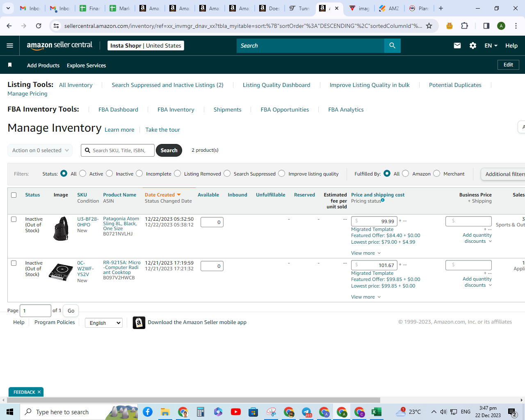Image resolution: width=525 pixels, height=420 pixels.
Task: Open the Take the tour link
Action: point(163,130)
